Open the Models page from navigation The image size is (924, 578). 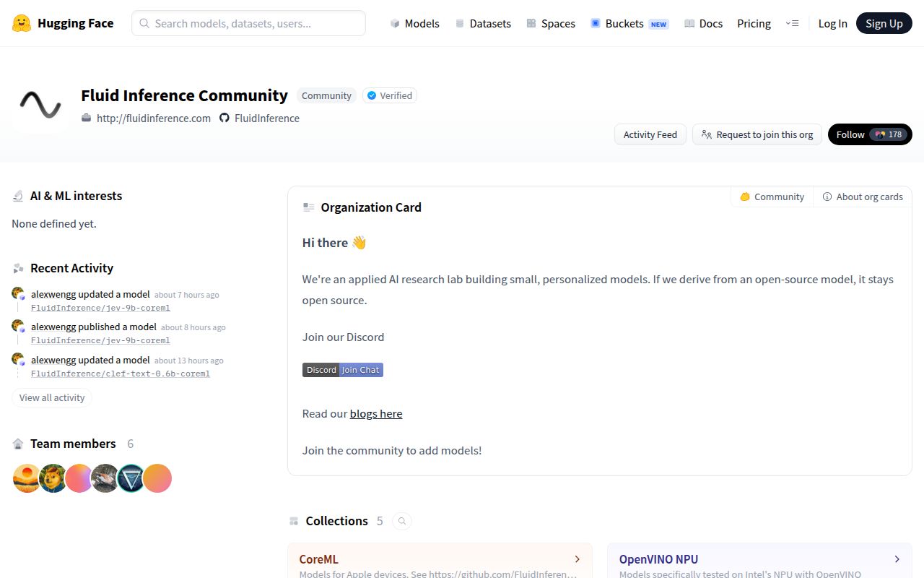click(x=414, y=23)
